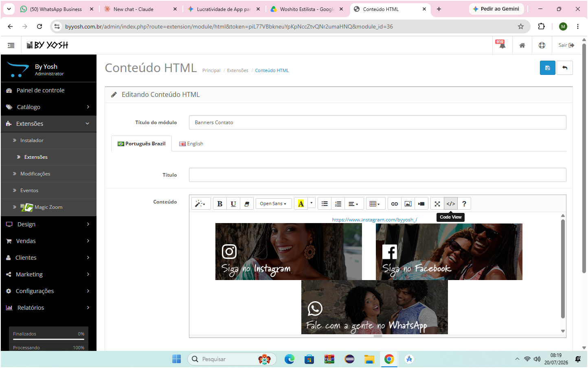Click the editor resize handle bar
The width and height of the screenshot is (588, 368).
coord(377,336)
